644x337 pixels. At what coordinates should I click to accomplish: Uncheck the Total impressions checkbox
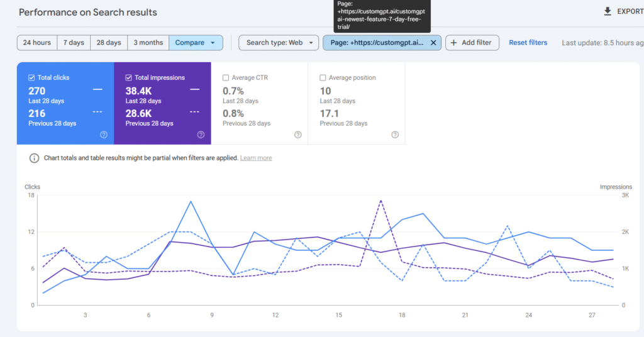pos(129,78)
